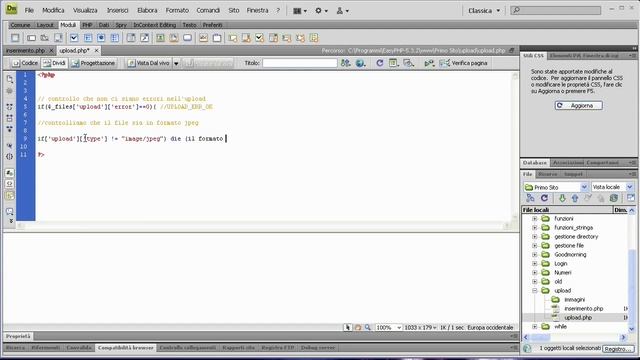Screen dimensions: 640x360
Task: Click Open documents icon in coding toolbar
Action: coord(9,79)
